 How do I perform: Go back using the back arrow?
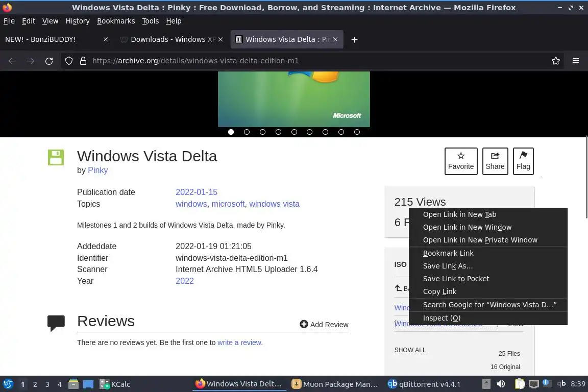pyautogui.click(x=12, y=61)
